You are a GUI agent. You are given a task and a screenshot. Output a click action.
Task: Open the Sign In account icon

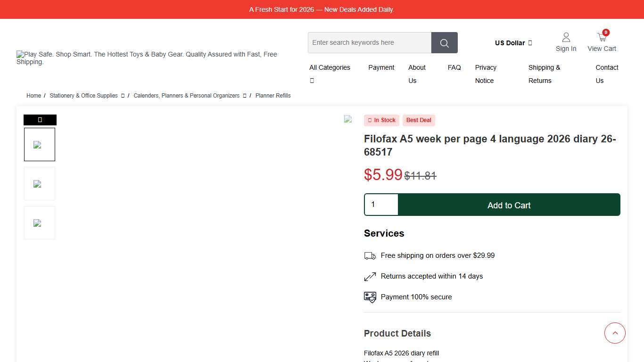pyautogui.click(x=566, y=37)
